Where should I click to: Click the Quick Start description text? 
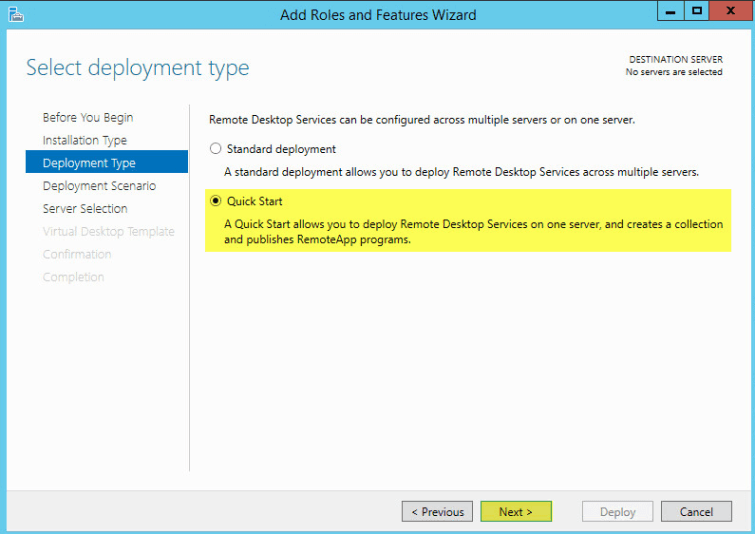pos(473,232)
